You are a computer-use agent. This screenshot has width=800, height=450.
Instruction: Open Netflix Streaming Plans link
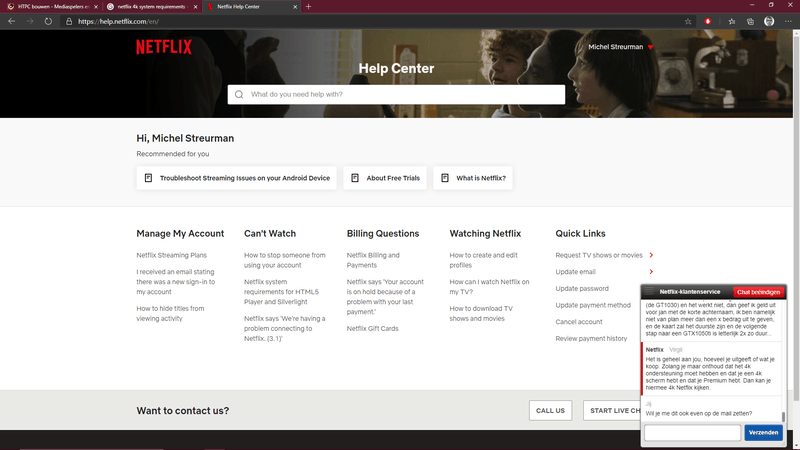(x=171, y=255)
